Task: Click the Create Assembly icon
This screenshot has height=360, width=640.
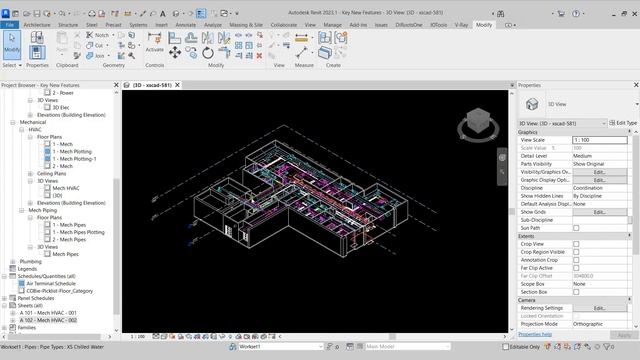Action: pyautogui.click(x=325, y=38)
